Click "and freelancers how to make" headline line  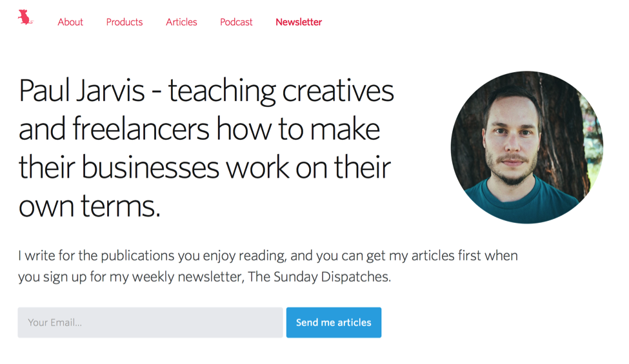pos(199,129)
